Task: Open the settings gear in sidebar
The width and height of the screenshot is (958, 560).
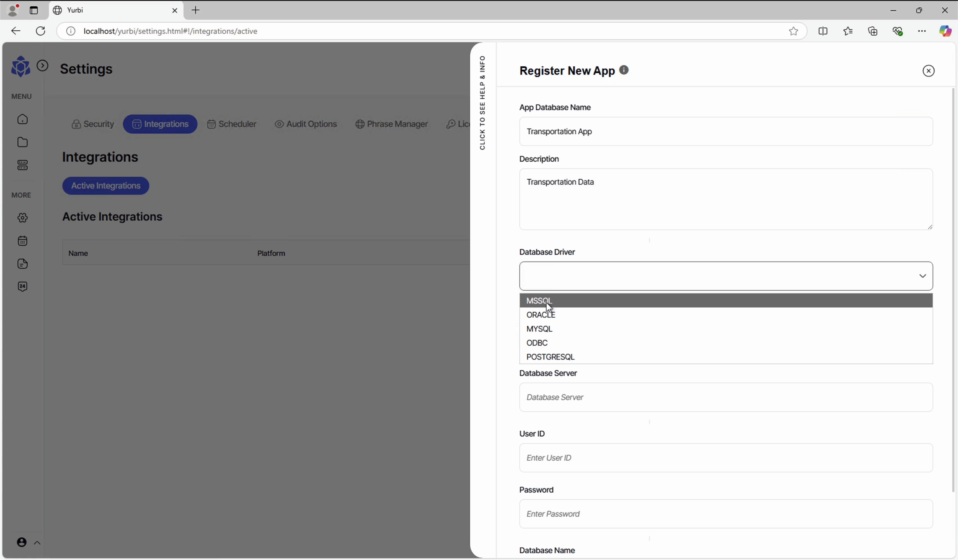Action: click(x=22, y=218)
